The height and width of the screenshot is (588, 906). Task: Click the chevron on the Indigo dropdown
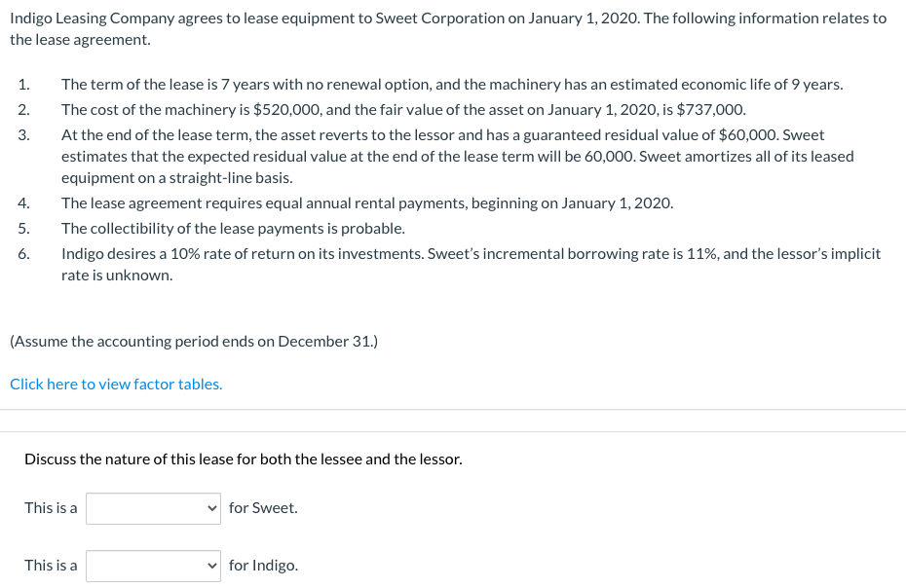pyautogui.click(x=212, y=565)
